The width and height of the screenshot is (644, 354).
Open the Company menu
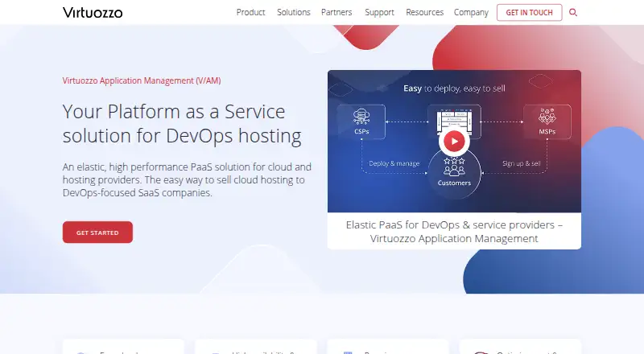pyautogui.click(x=471, y=13)
